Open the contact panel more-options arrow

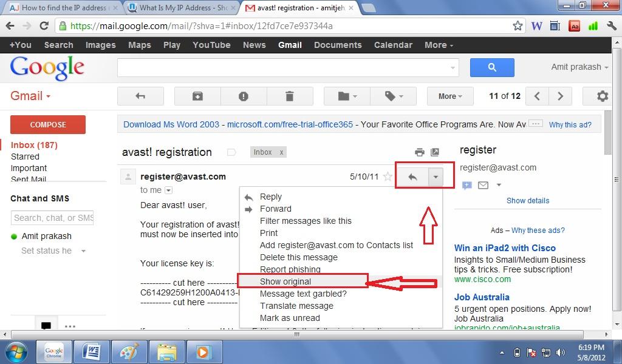click(499, 185)
